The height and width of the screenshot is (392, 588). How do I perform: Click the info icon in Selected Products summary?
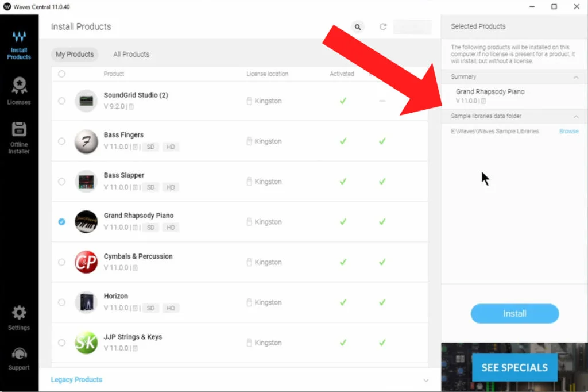click(483, 101)
